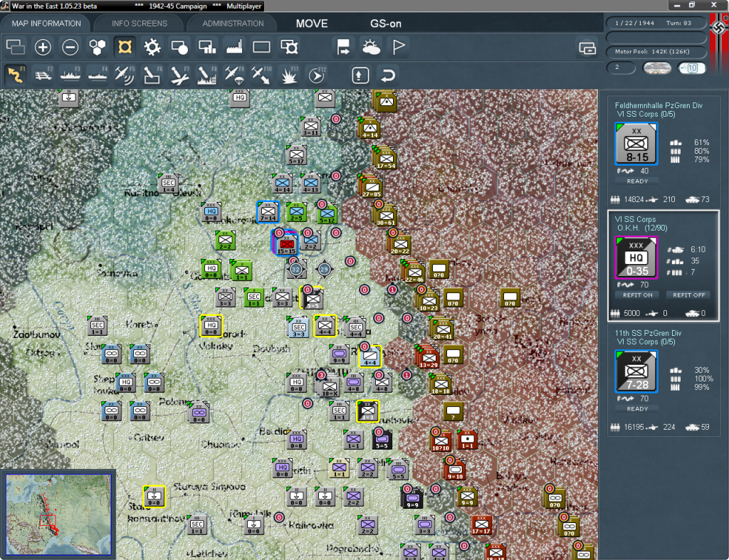Click the flag with arrow icon
The image size is (729, 560).
[x=344, y=47]
